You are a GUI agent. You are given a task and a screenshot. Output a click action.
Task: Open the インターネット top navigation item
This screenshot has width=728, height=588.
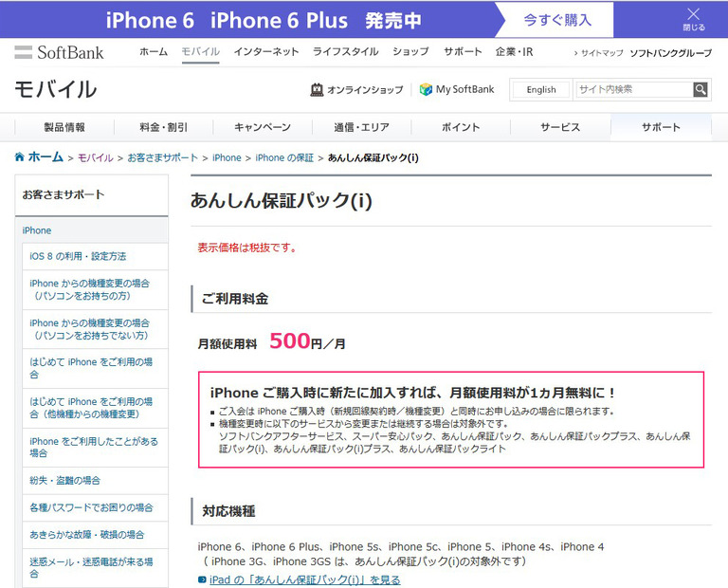point(266,51)
